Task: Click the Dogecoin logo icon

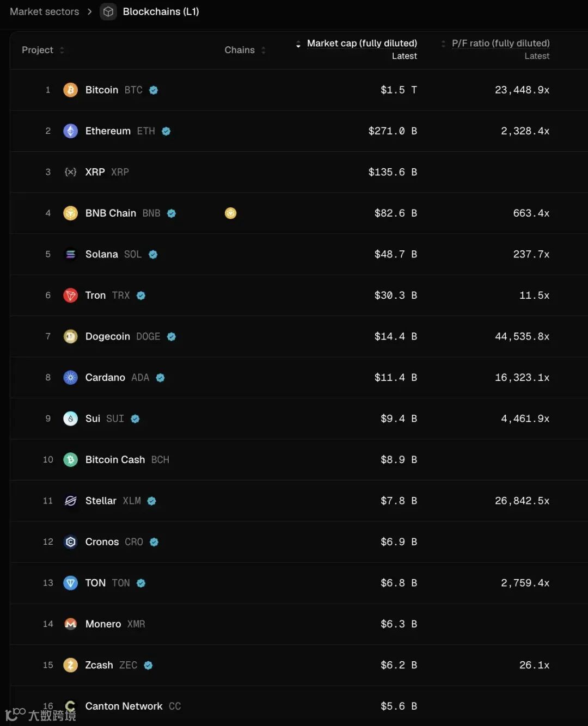Action: pos(70,336)
